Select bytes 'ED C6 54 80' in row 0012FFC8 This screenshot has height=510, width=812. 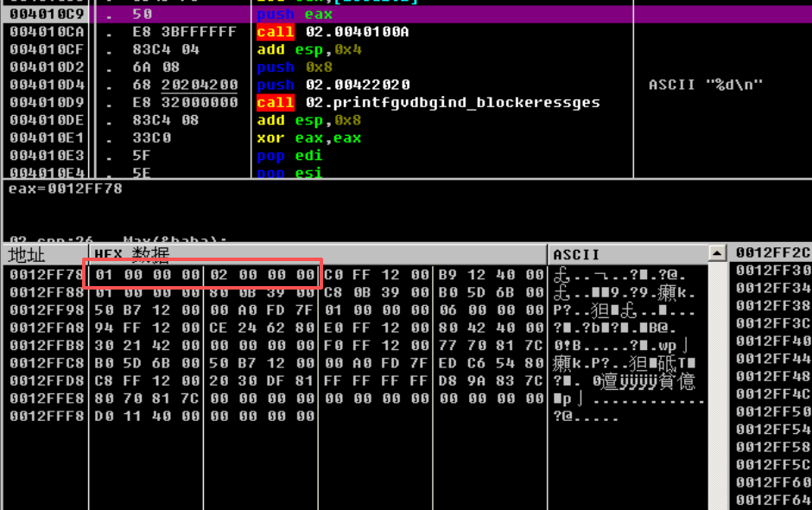click(491, 363)
